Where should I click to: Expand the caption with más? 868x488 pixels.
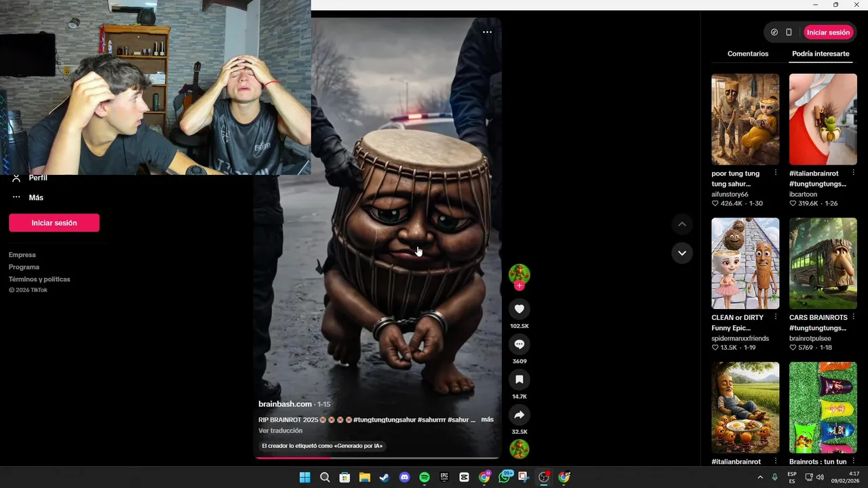[x=487, y=420]
